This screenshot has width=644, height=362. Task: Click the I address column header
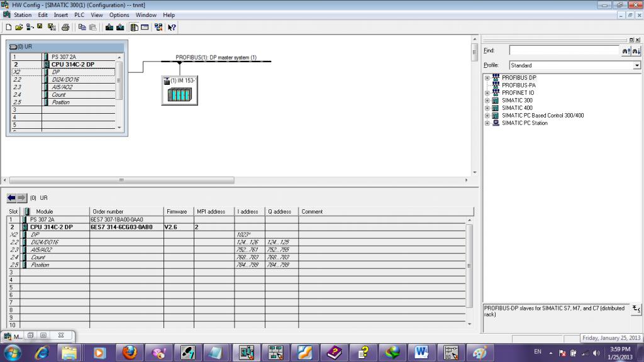click(x=249, y=212)
